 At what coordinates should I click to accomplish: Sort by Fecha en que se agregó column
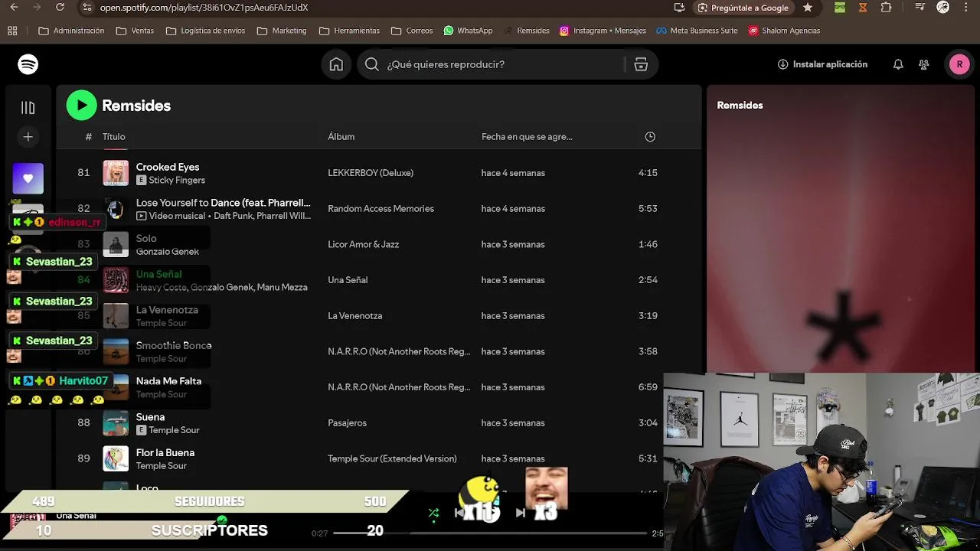click(527, 137)
